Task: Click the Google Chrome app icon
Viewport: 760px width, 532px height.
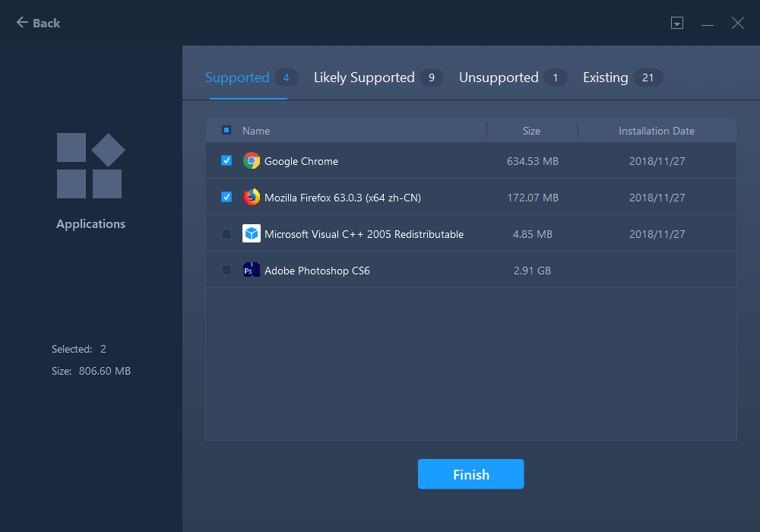Action: (252, 161)
